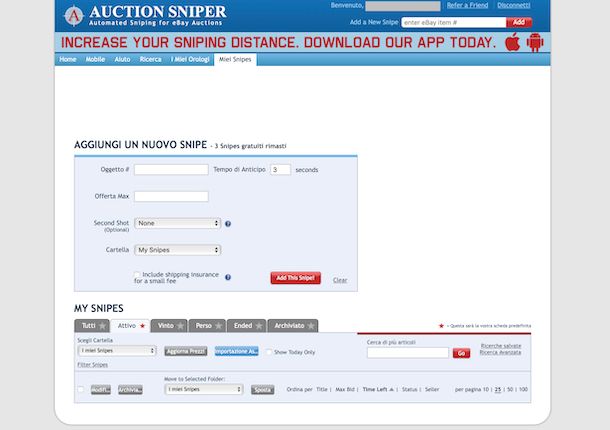Go to Home menu item
The height and width of the screenshot is (430, 610).
68,59
